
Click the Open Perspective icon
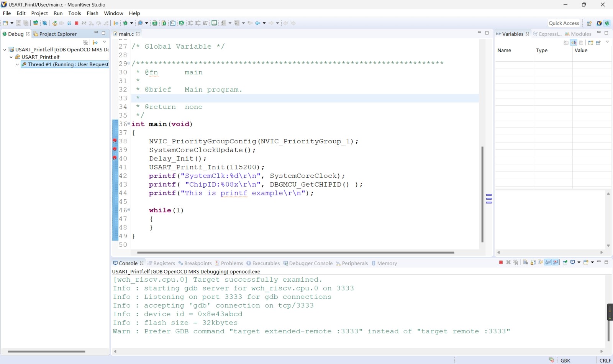tap(589, 23)
